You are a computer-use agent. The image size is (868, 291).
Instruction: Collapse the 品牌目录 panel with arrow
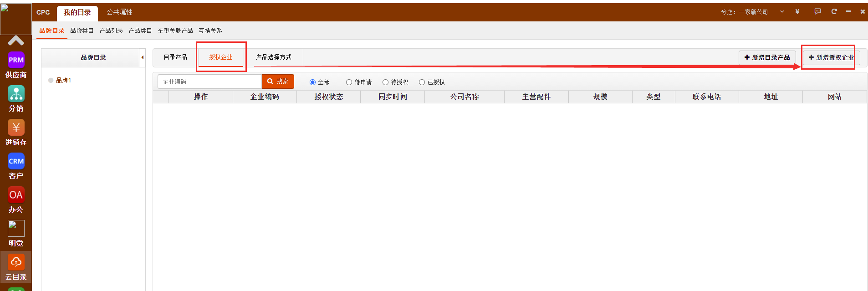click(x=143, y=57)
